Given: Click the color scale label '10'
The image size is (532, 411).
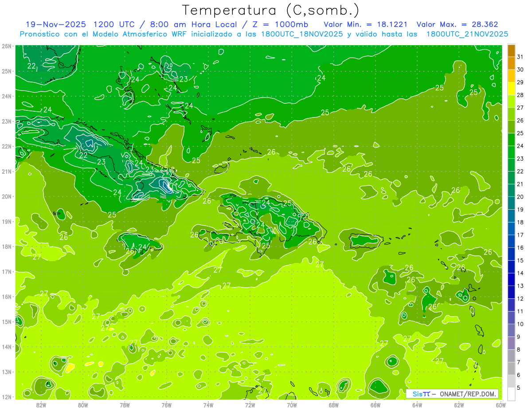Looking at the screenshot, I should (520, 324).
